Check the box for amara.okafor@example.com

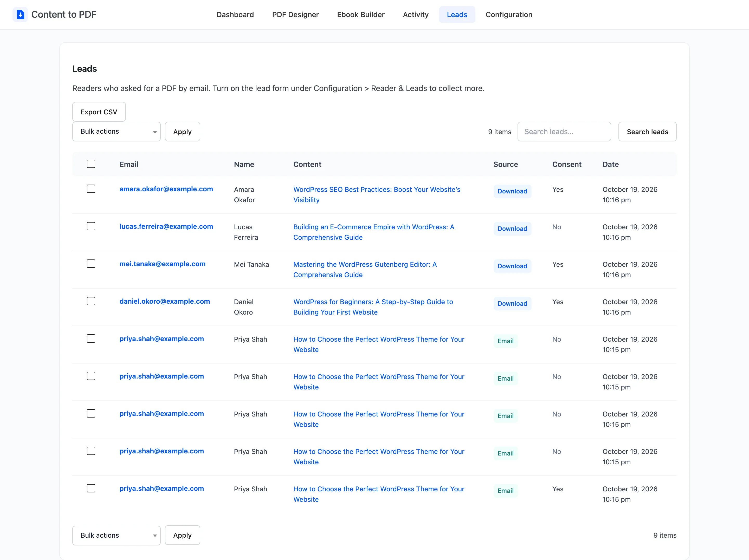coord(91,189)
